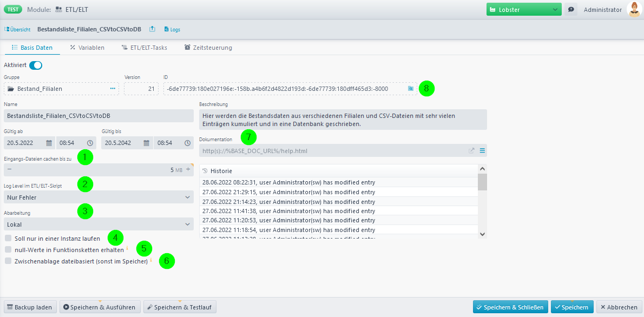Select history entry '27.06.2022 11:18:54'
Screen dimensions: 644x317
[x=339, y=230]
